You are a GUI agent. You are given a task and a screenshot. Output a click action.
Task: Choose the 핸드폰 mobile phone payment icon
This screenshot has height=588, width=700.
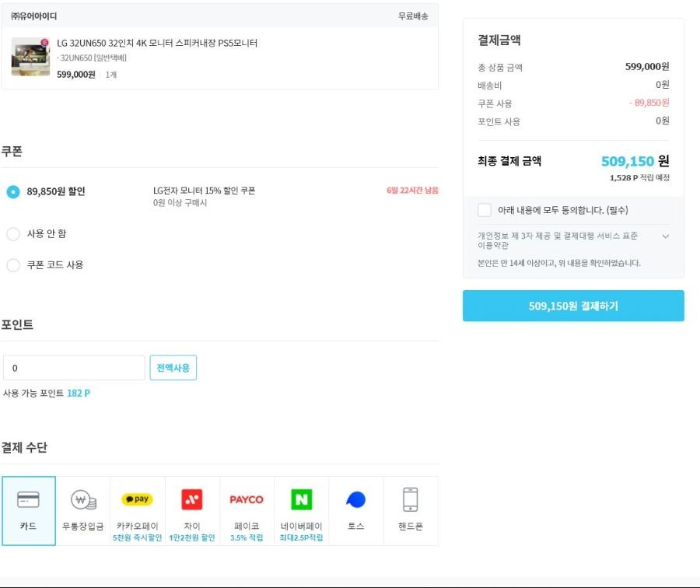point(410,499)
